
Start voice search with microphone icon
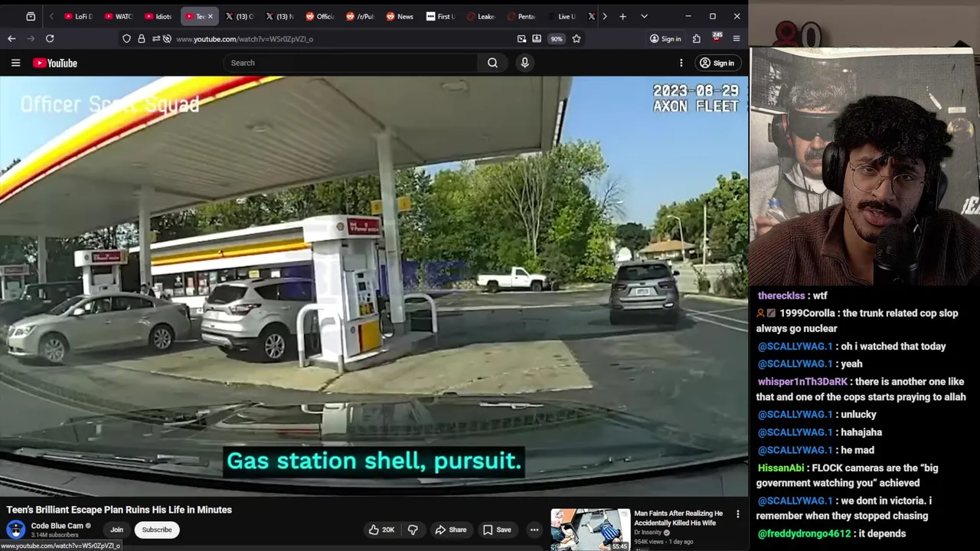point(524,63)
